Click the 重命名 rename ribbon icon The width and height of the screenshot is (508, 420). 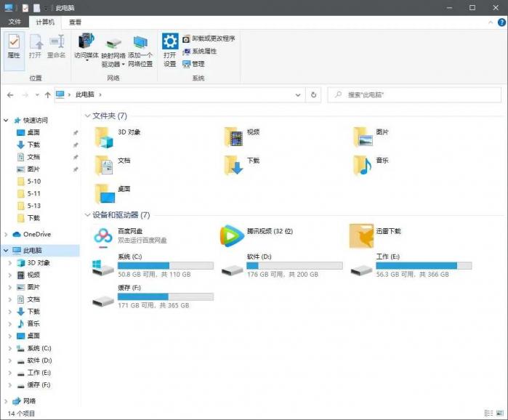coord(57,47)
